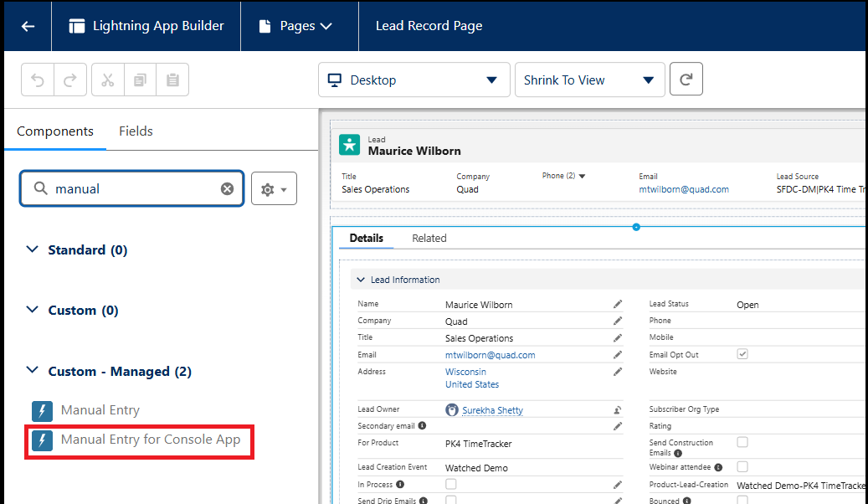Viewport: 868px width, 504px height.
Task: Edit the Name field pencil icon
Action: coord(617,304)
